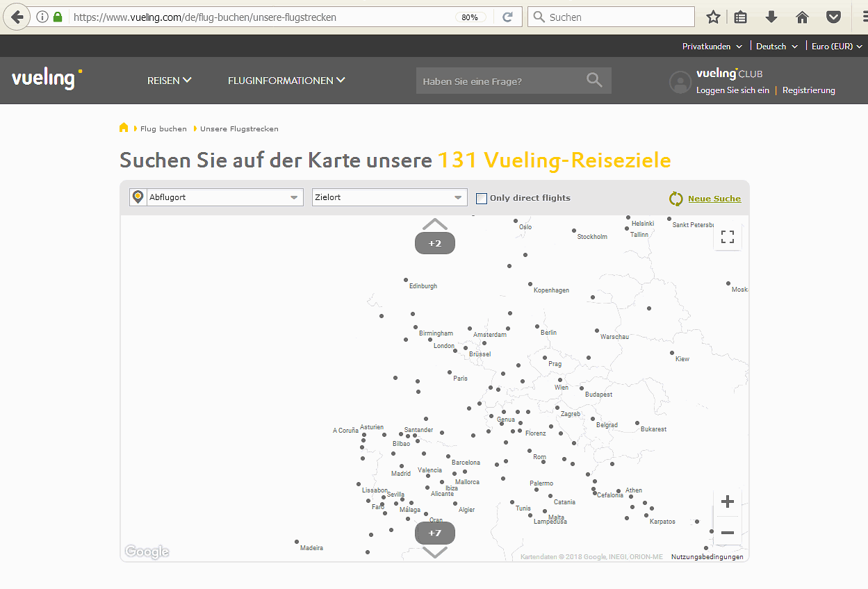Click the Athen map label
Image resolution: width=868 pixels, height=589 pixels.
click(x=633, y=490)
